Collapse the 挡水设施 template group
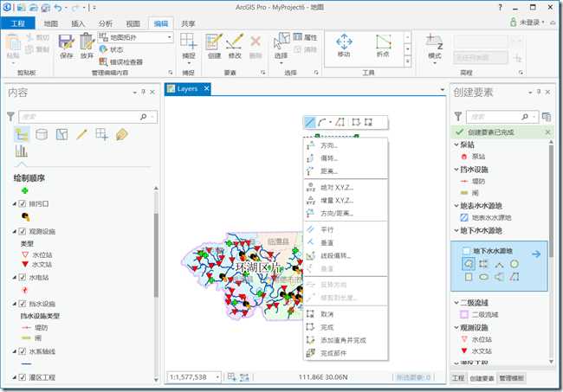Screen dimensions: 563x392 click(456, 170)
